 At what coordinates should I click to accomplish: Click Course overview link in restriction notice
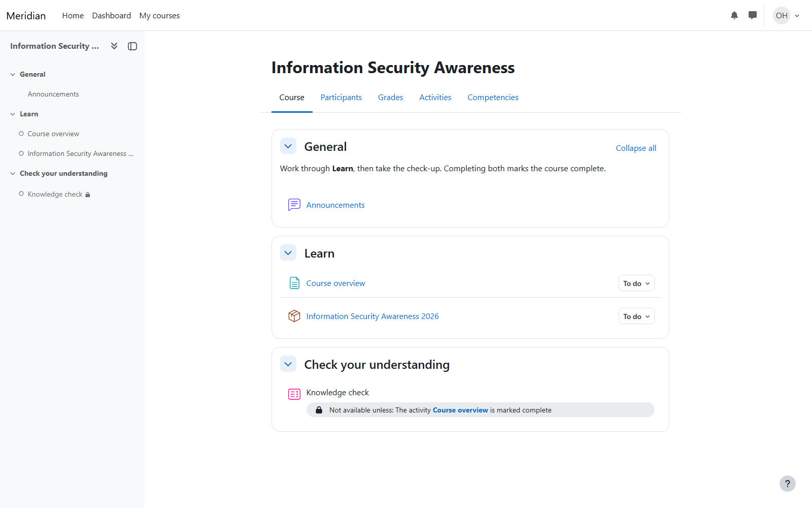pos(460,410)
